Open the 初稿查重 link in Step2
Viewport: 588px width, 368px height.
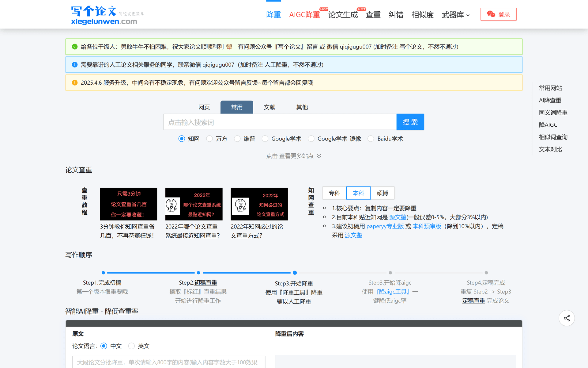(x=205, y=282)
